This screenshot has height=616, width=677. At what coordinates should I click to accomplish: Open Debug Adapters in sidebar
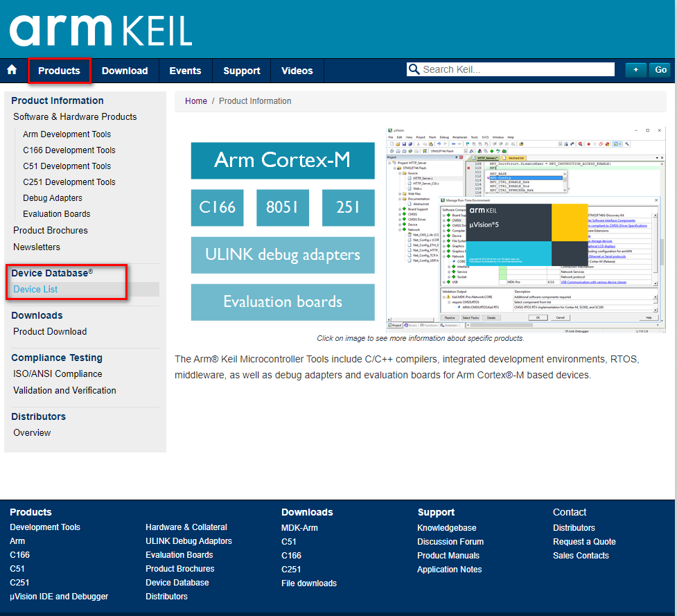click(53, 198)
